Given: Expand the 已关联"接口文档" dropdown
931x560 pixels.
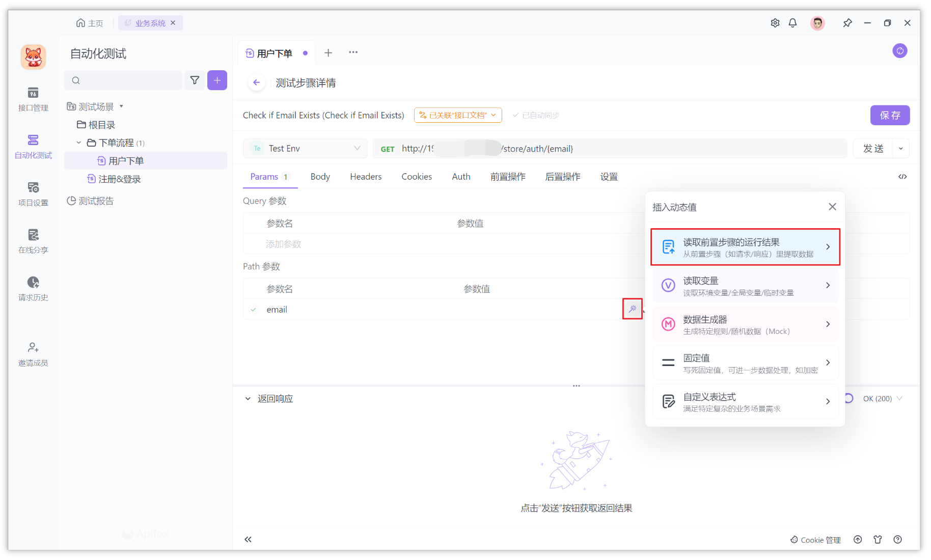Looking at the screenshot, I should (x=457, y=115).
